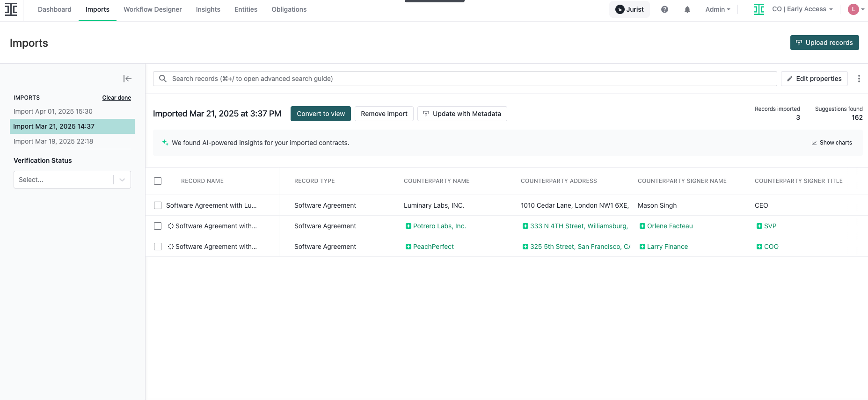Click the RECORD NAME column header
Image resolution: width=868 pixels, height=400 pixels.
click(202, 181)
